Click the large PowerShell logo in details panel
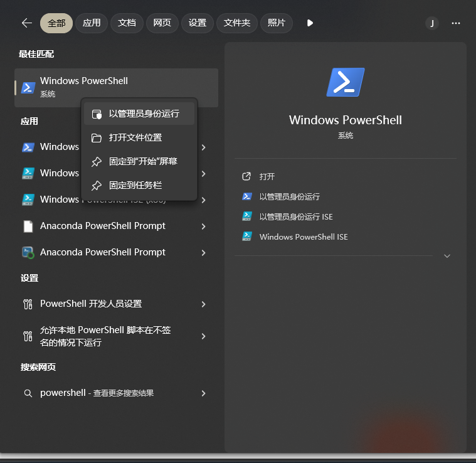The width and height of the screenshot is (476, 463). point(346,82)
